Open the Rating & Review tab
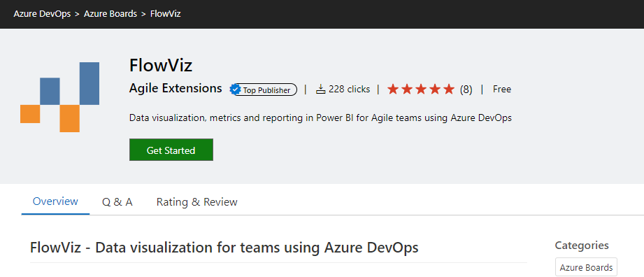The height and width of the screenshot is (277, 644). click(x=196, y=202)
